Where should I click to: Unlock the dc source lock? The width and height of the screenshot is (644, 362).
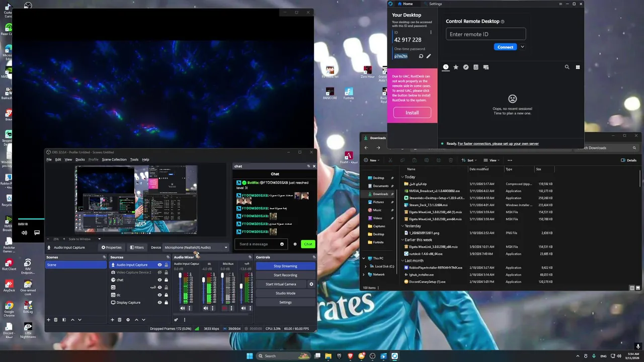[x=166, y=295]
